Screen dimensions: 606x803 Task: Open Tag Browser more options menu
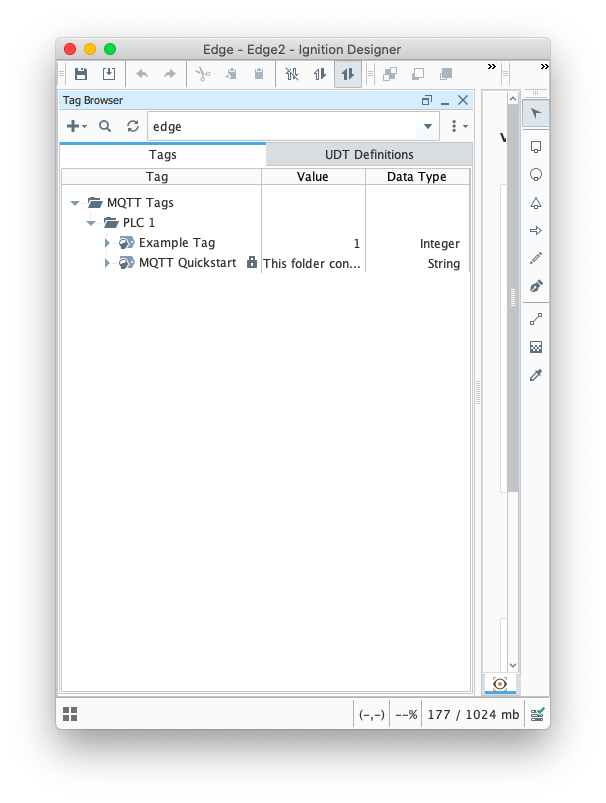pos(458,126)
